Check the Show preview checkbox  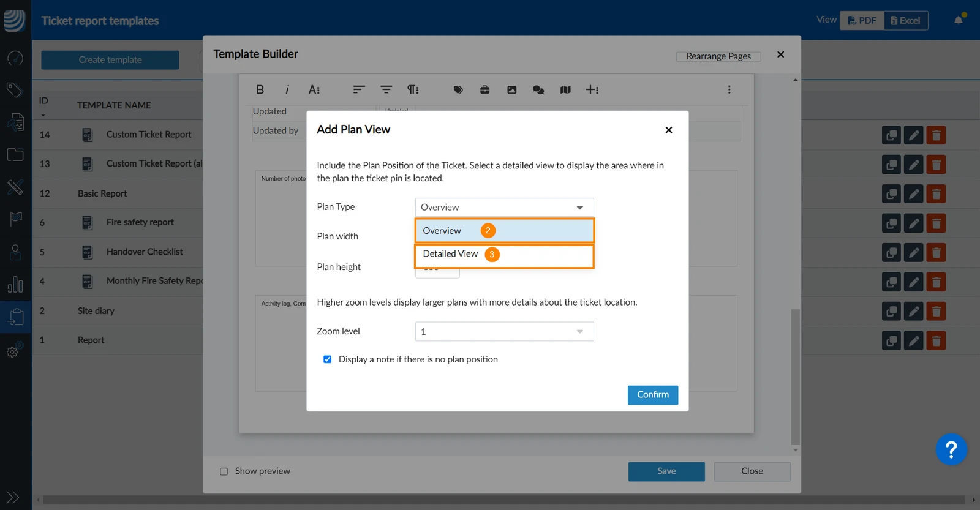coord(224,471)
